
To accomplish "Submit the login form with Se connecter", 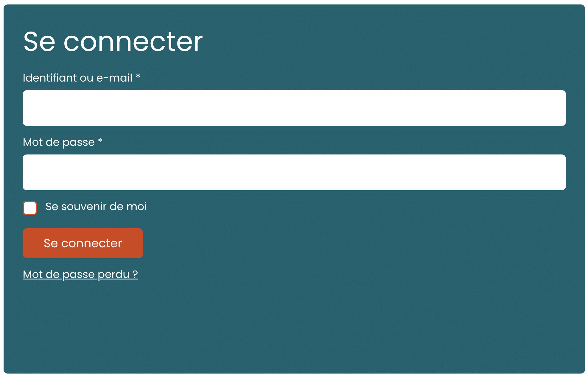I will coord(83,243).
